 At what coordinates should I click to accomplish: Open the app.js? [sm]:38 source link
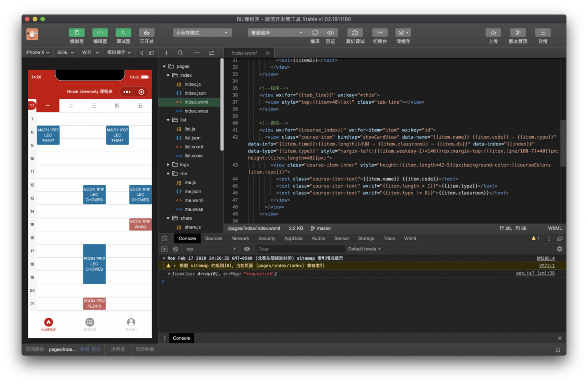click(x=535, y=273)
